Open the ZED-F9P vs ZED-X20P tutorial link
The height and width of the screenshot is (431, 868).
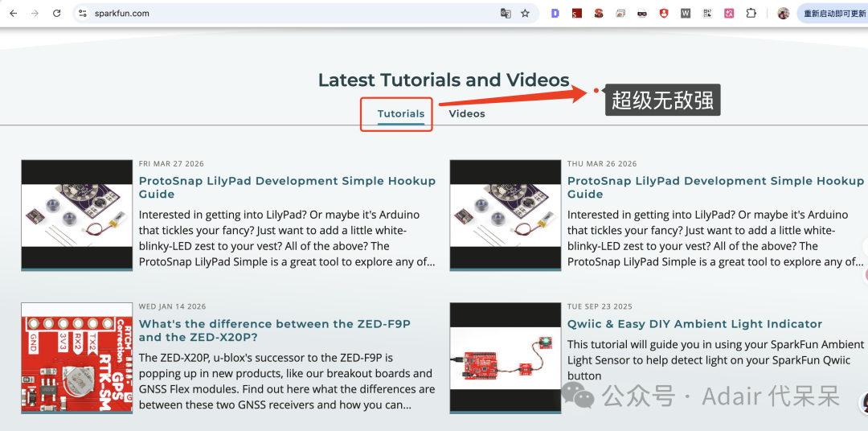pyautogui.click(x=275, y=330)
